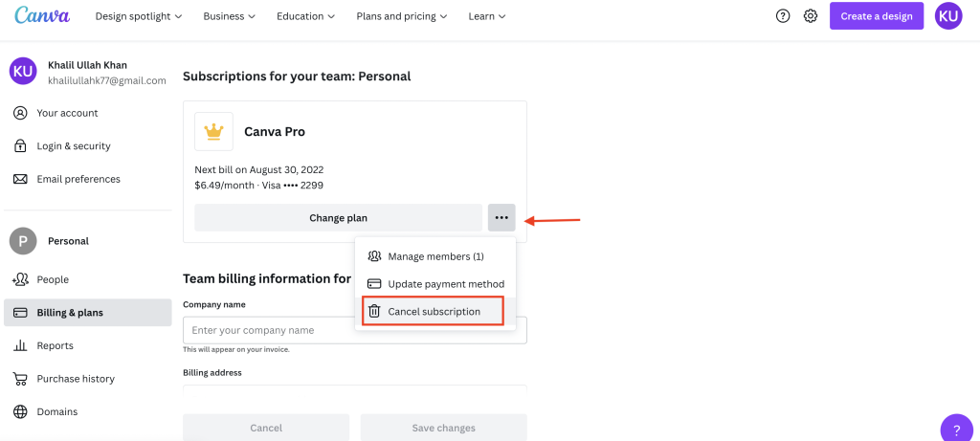Open the help question mark icon in header
The width and height of the screenshot is (980, 441).
tap(783, 16)
